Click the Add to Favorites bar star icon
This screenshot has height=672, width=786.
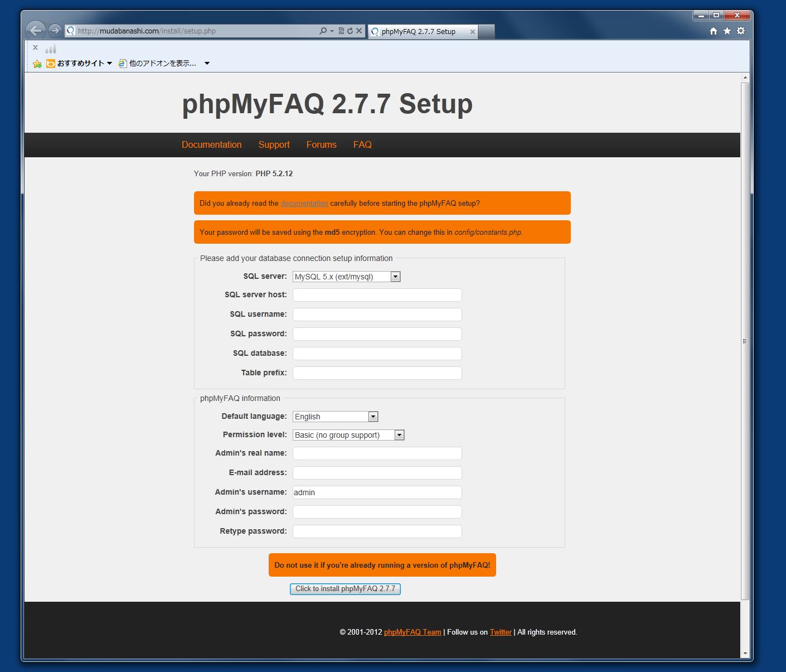point(37,64)
